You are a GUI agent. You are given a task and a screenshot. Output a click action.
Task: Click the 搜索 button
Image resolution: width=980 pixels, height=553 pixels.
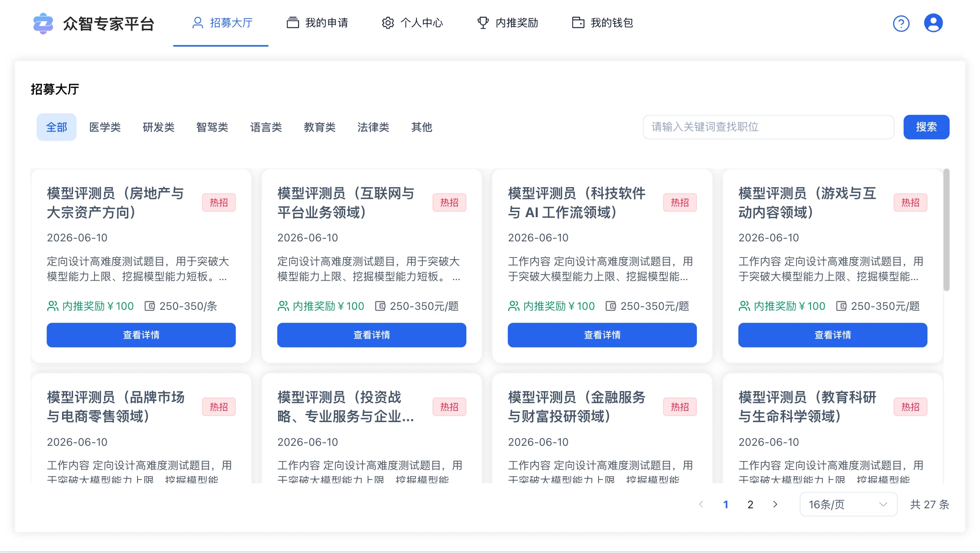point(926,127)
